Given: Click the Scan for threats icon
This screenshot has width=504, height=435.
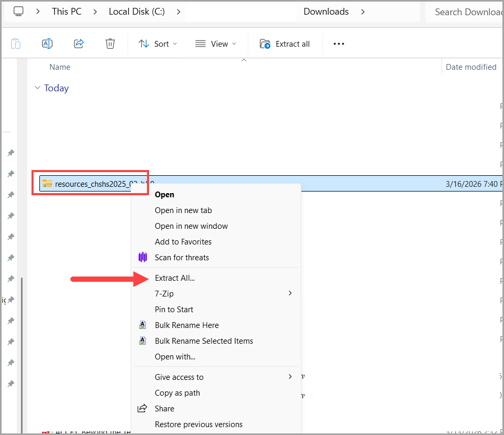Looking at the screenshot, I should pyautogui.click(x=142, y=257).
